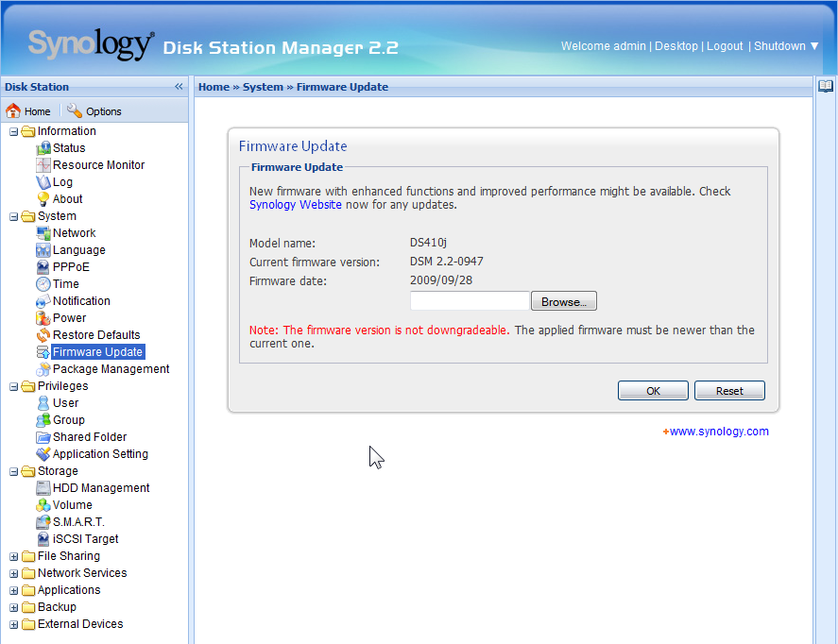
Task: Select the HDD Management tree label
Action: [x=101, y=488]
